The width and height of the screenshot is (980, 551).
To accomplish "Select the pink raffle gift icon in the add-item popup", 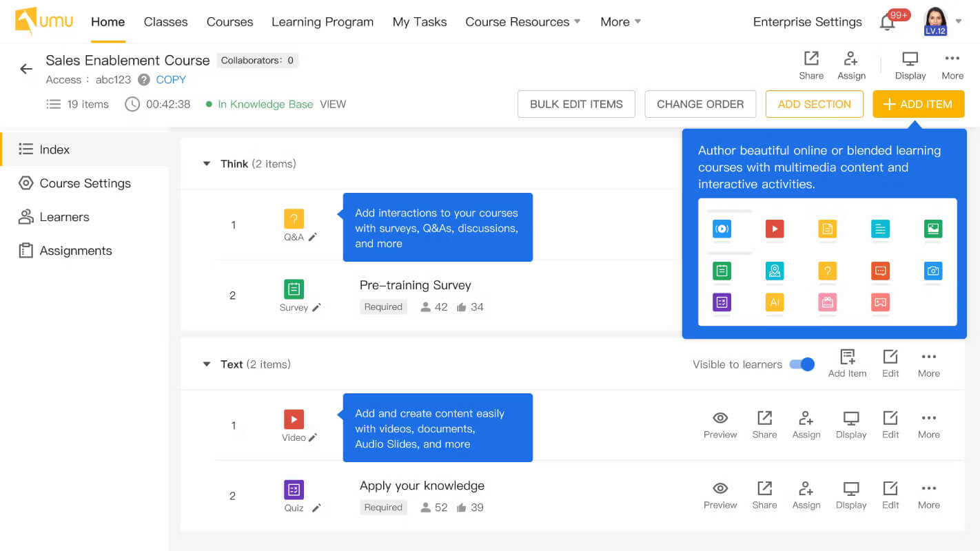I will [x=828, y=302].
